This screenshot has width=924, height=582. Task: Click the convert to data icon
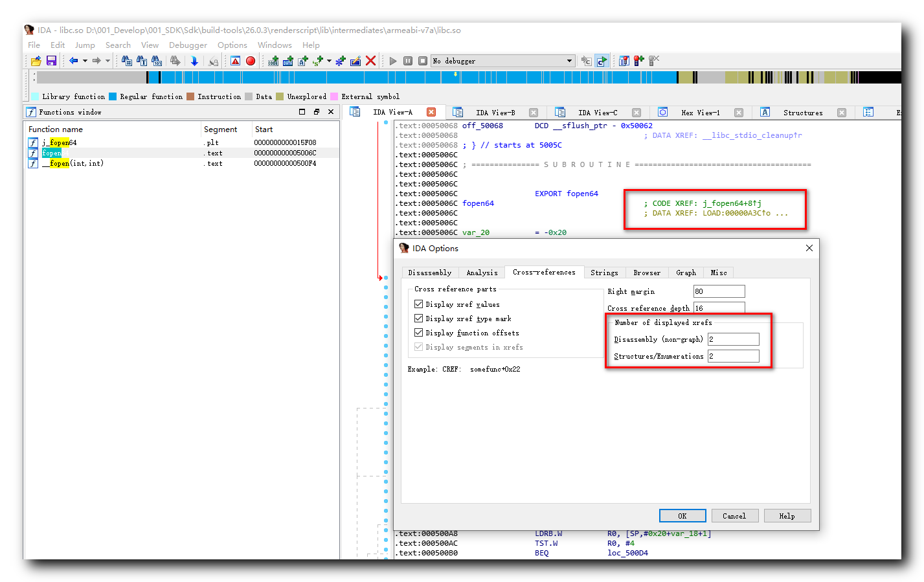pyautogui.click(x=288, y=61)
